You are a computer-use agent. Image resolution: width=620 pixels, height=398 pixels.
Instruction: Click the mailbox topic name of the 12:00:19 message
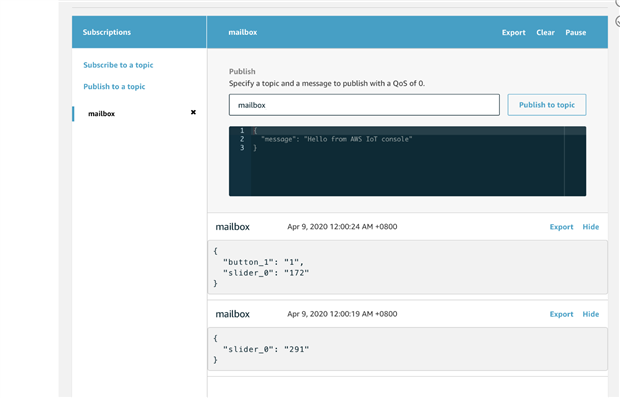click(232, 314)
